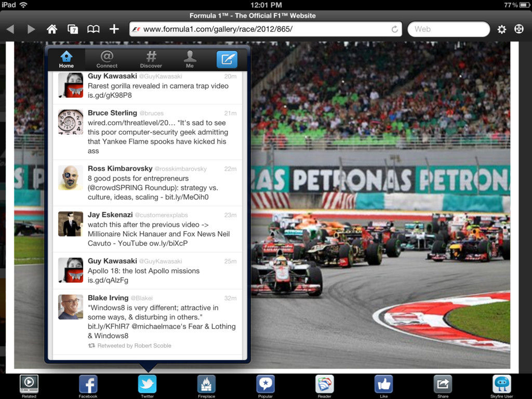Select the 22m timestamp
532x399 pixels.
click(230, 169)
